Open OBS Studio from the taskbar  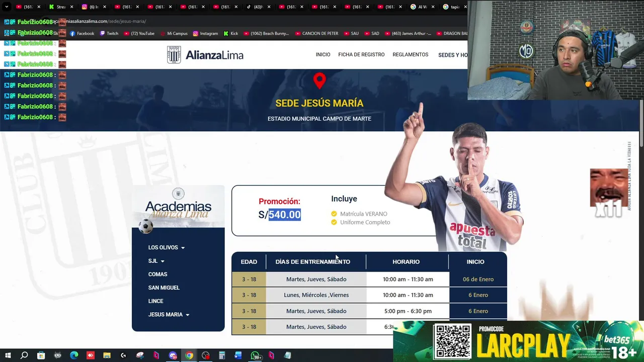[x=206, y=355]
